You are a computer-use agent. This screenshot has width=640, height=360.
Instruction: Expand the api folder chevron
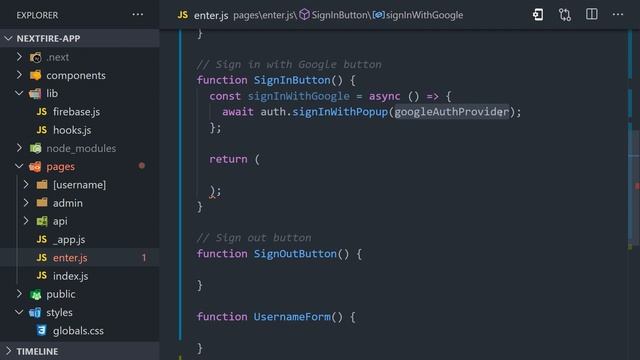pyautogui.click(x=26, y=221)
